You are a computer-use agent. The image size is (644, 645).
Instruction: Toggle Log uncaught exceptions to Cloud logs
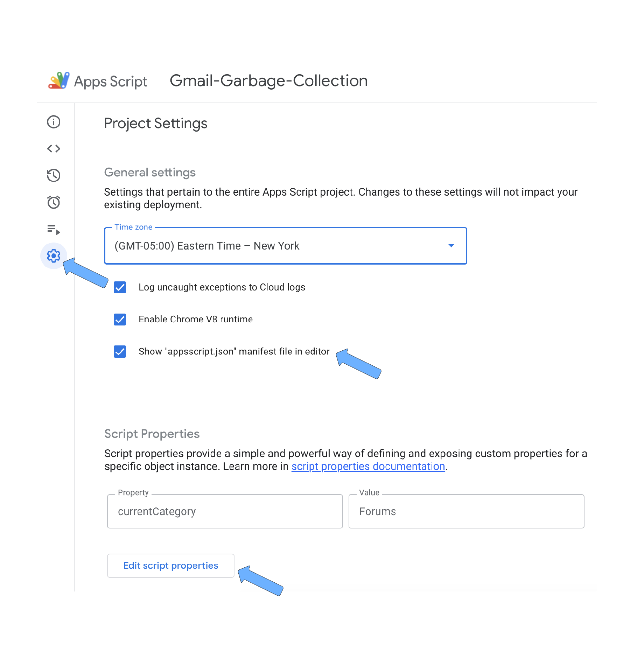point(120,287)
